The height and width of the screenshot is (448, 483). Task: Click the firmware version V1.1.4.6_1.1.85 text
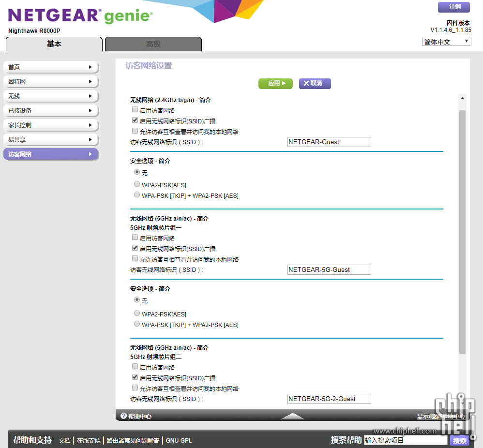tap(451, 30)
